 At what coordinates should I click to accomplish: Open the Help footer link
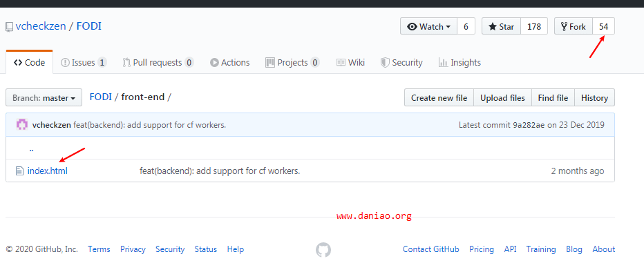tap(236, 249)
